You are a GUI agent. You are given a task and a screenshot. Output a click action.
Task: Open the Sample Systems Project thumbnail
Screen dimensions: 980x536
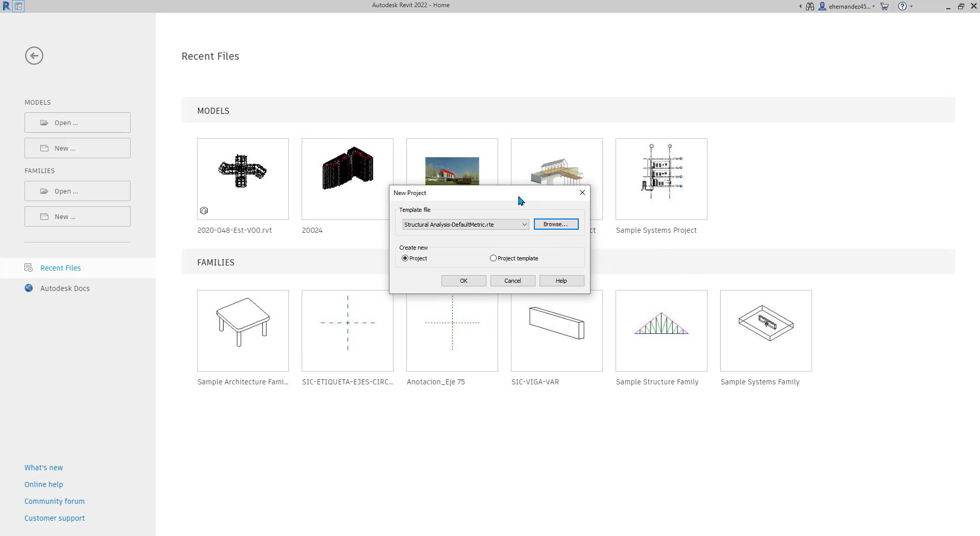[x=661, y=179]
